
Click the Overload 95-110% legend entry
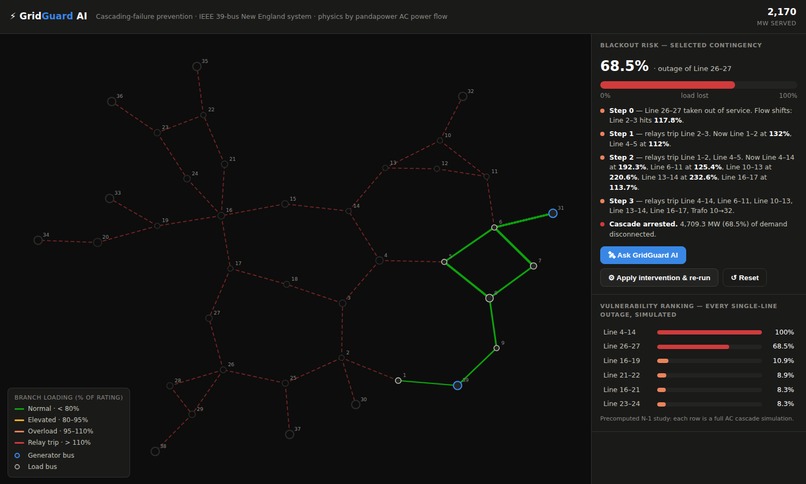(x=54, y=431)
